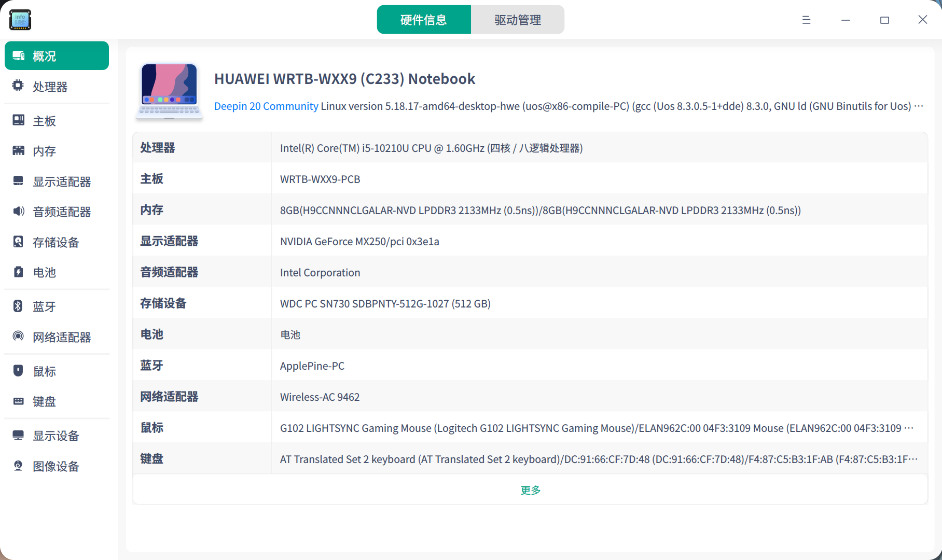Click the 更多 button below the table
The width and height of the screenshot is (942, 560).
point(530,489)
